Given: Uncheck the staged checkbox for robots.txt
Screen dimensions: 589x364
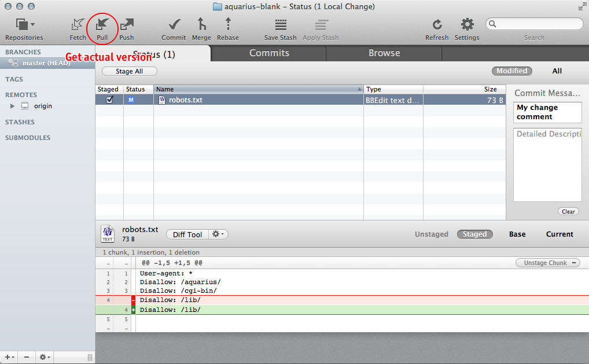Looking at the screenshot, I should 109,100.
